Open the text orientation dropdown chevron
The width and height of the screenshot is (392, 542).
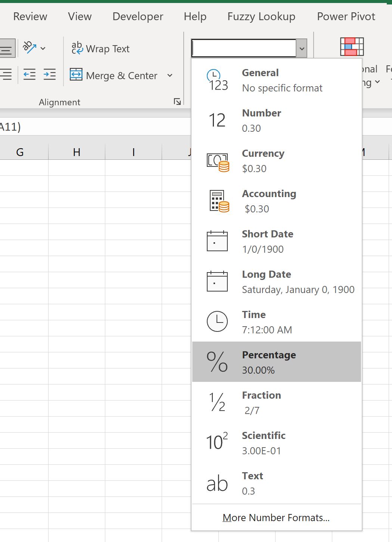[43, 48]
